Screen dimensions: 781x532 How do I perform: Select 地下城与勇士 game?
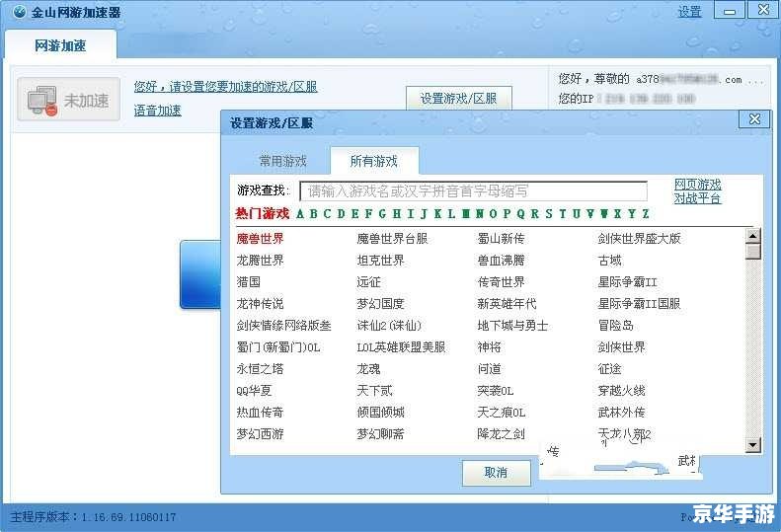[x=512, y=326]
